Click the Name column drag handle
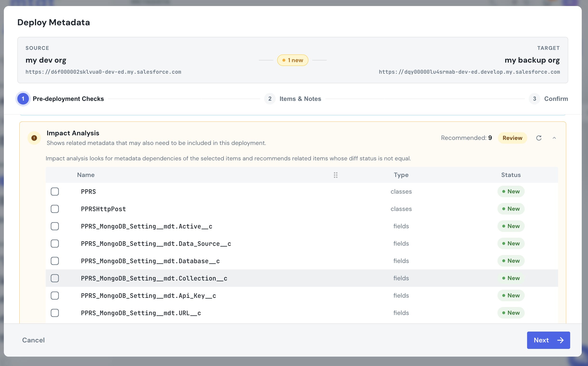This screenshot has width=588, height=366. point(335,175)
